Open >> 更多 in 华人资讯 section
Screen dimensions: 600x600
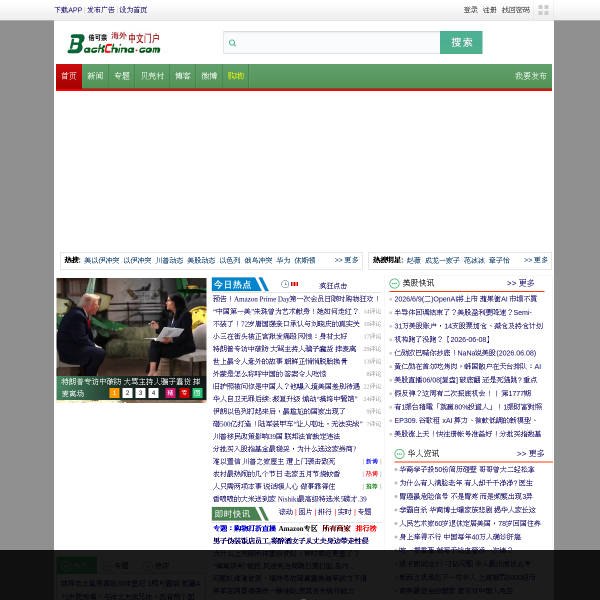tap(530, 453)
